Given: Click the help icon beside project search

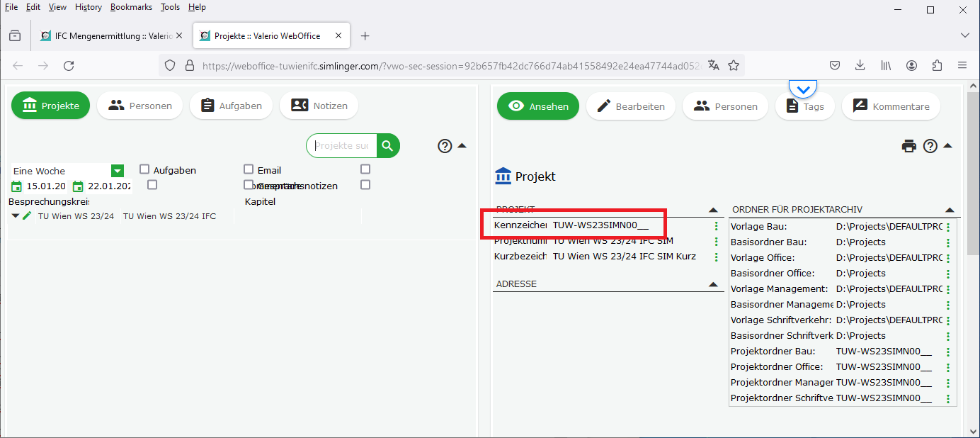Looking at the screenshot, I should [445, 146].
